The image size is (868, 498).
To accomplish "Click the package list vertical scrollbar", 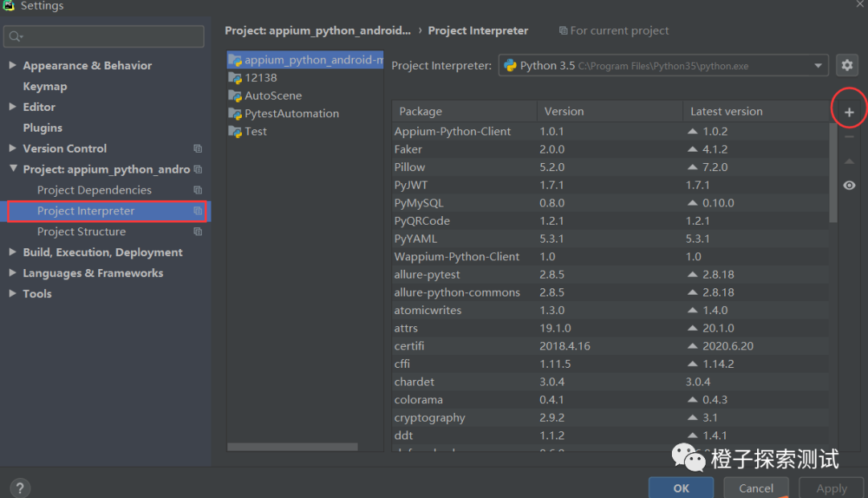I will (833, 173).
